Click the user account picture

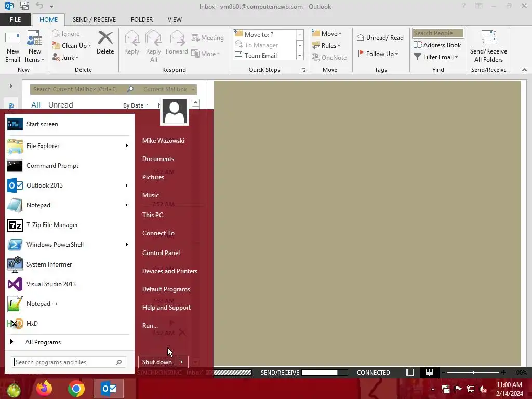click(175, 111)
